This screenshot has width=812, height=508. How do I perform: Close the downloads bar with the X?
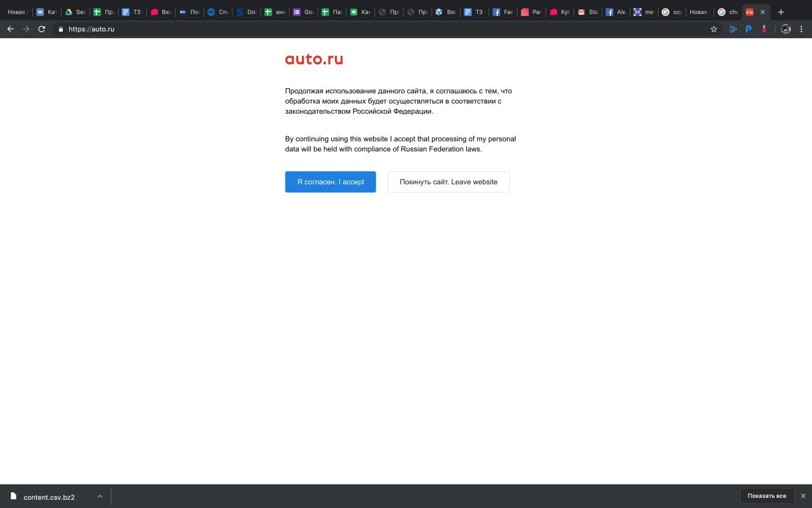click(x=803, y=496)
